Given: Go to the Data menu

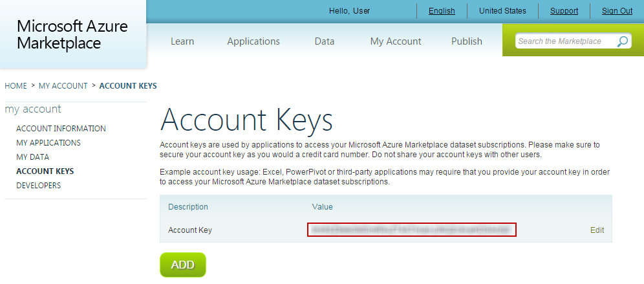Looking at the screenshot, I should 325,41.
